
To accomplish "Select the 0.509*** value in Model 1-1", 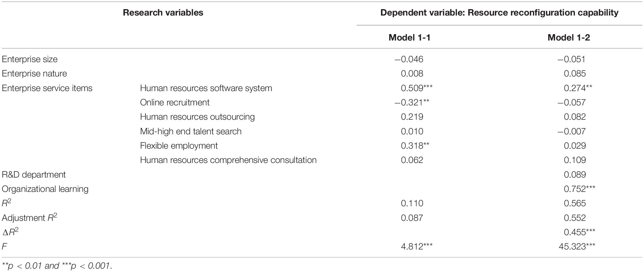I will [417, 88].
